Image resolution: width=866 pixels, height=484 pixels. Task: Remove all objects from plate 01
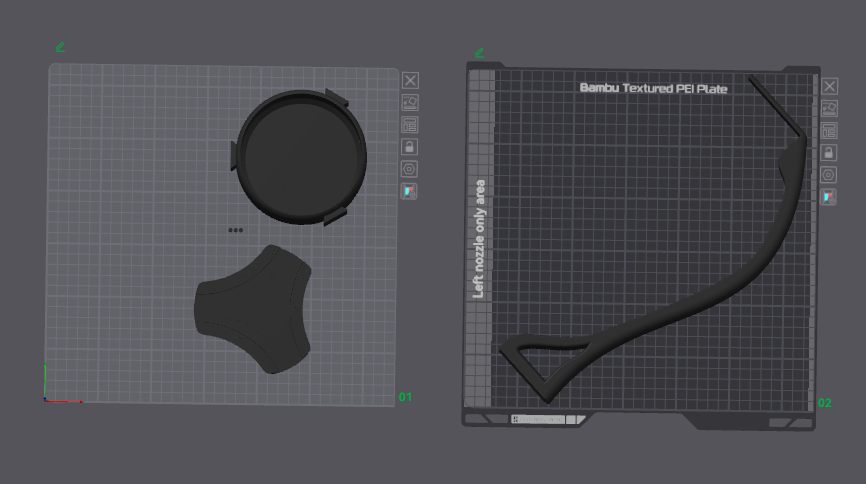tap(410, 81)
